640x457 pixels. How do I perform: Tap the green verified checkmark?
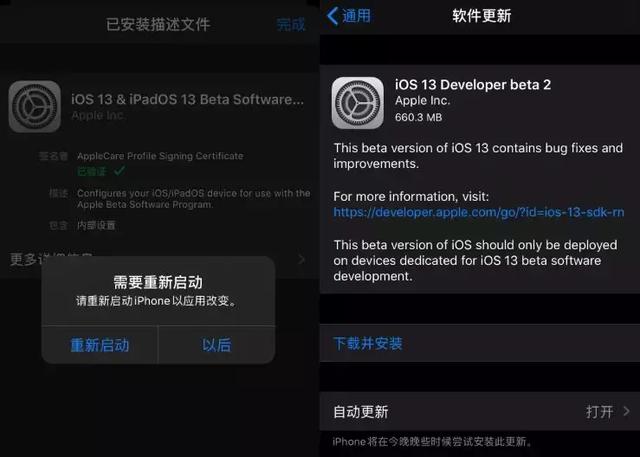[120, 171]
